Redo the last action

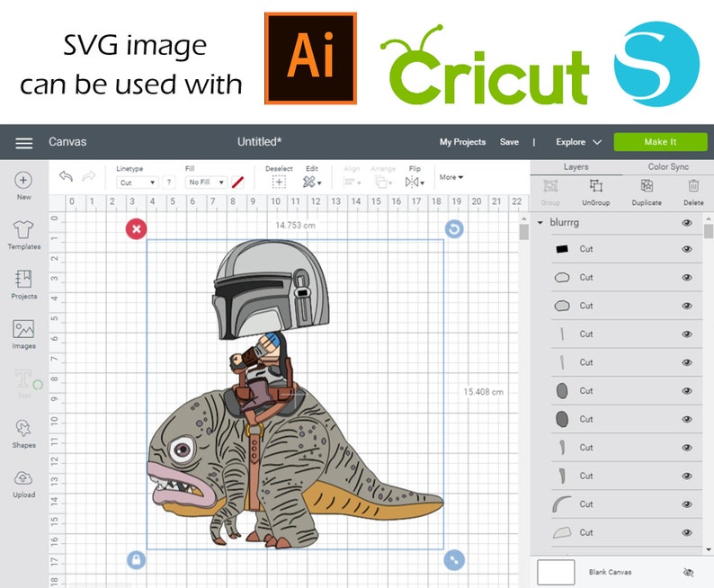click(x=89, y=176)
